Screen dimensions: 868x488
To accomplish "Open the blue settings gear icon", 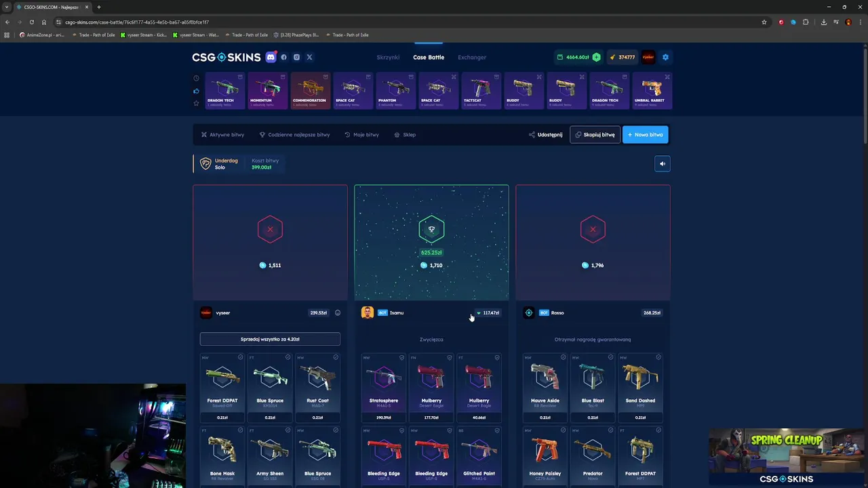I will [x=665, y=57].
